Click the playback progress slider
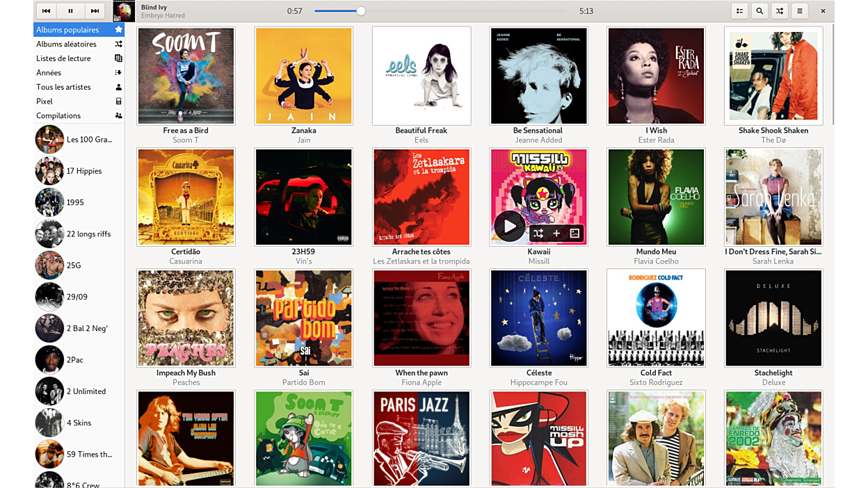Image resolution: width=868 pixels, height=488 pixels. pos(440,11)
